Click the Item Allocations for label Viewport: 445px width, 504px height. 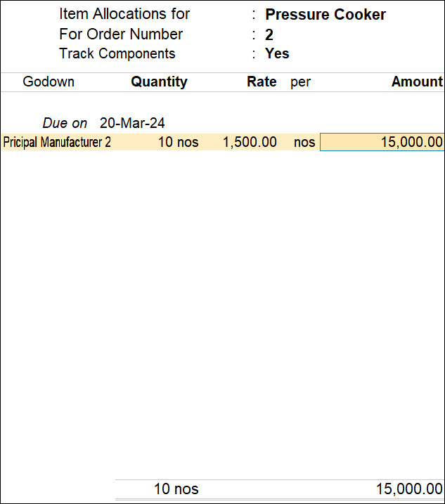(124, 14)
